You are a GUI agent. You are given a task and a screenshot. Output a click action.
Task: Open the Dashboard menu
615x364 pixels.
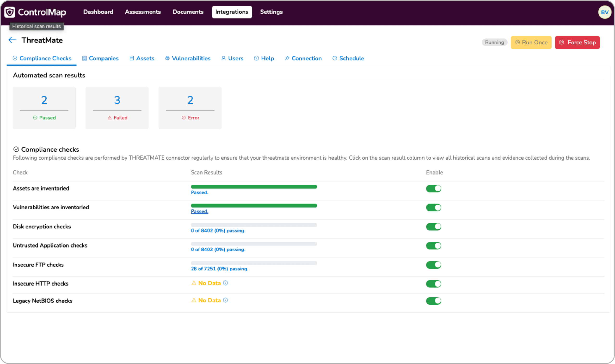[98, 12]
